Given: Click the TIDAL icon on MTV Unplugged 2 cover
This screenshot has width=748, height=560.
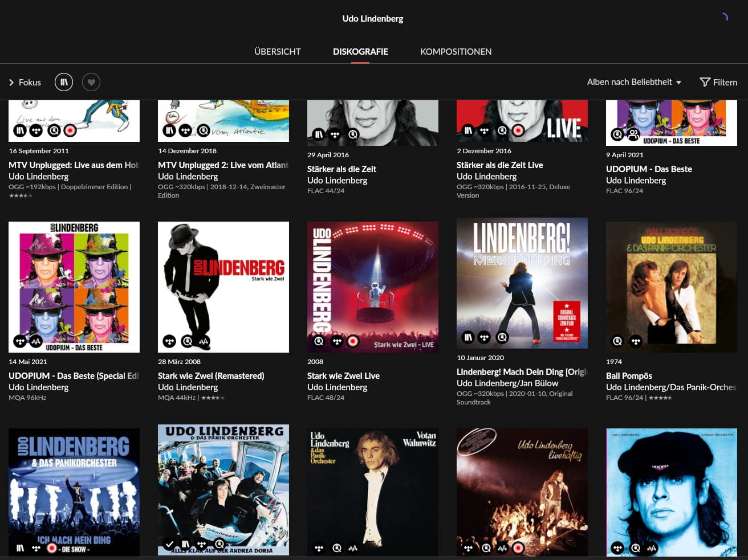Looking at the screenshot, I should [186, 130].
